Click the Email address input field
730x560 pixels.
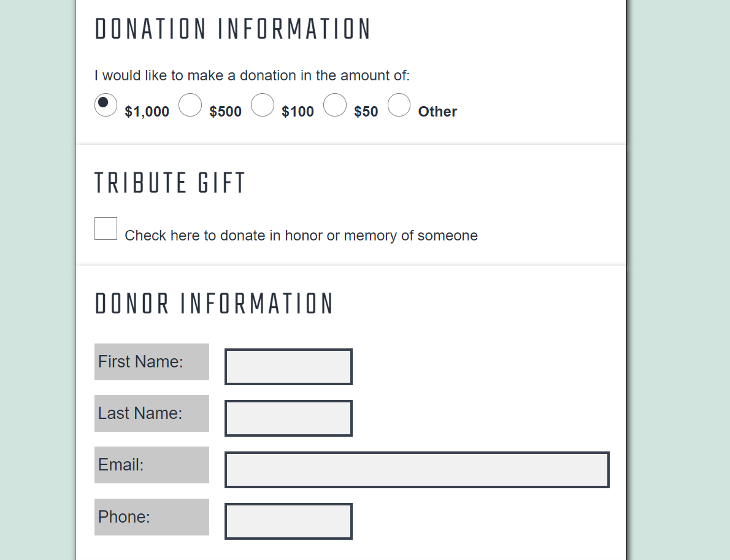click(417, 470)
